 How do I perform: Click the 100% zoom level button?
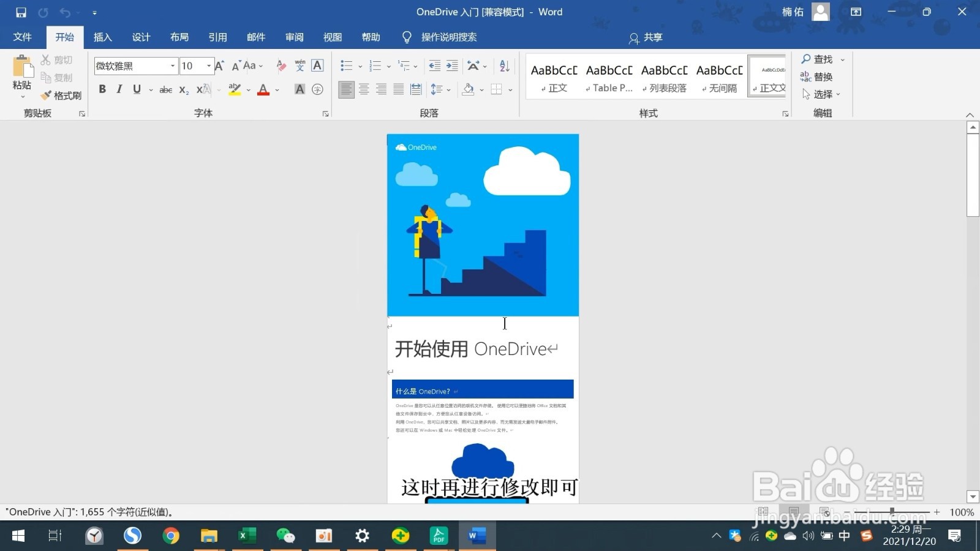coord(962,512)
